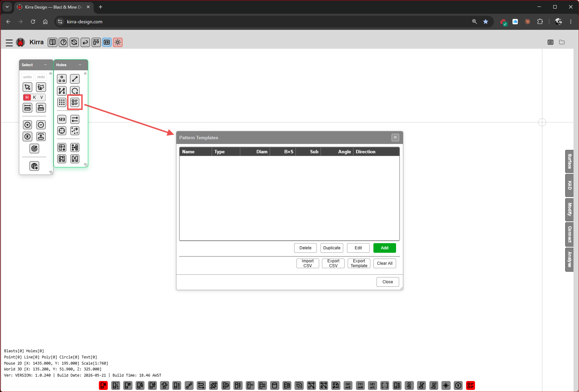Select the polygon selection tool

tap(41, 87)
